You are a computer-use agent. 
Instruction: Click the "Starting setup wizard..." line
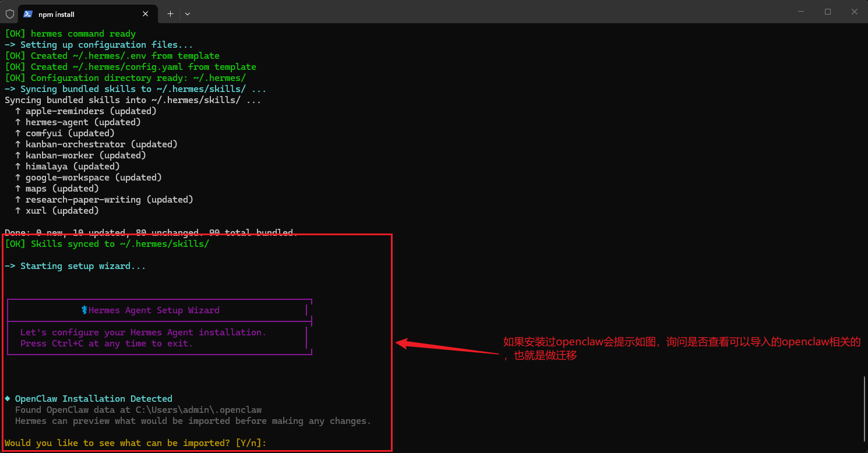click(75, 266)
